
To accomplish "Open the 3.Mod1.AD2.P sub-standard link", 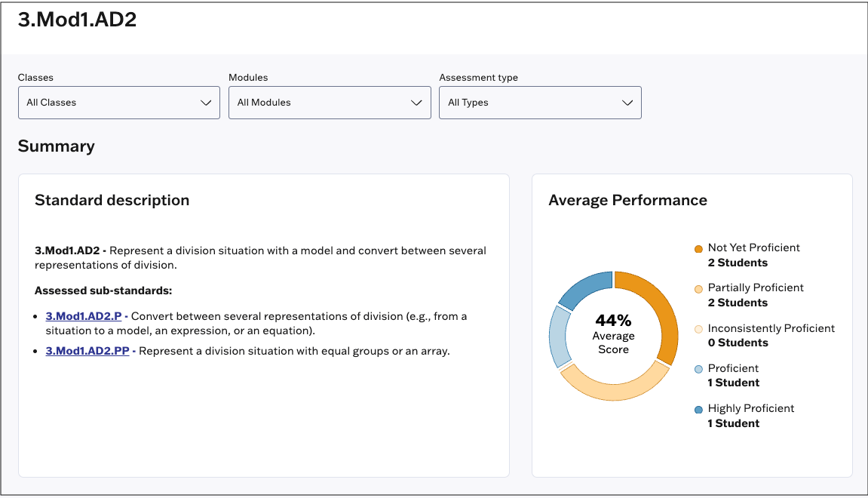I will coord(84,316).
